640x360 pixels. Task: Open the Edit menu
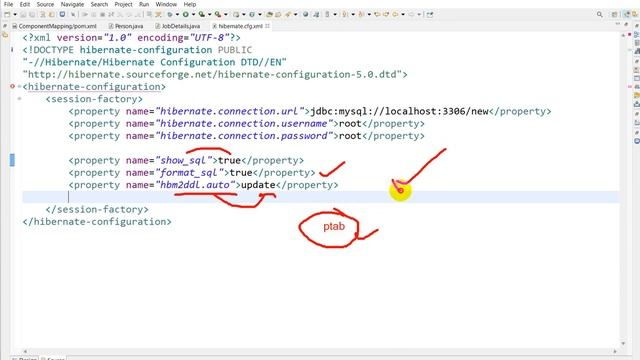point(24,4)
